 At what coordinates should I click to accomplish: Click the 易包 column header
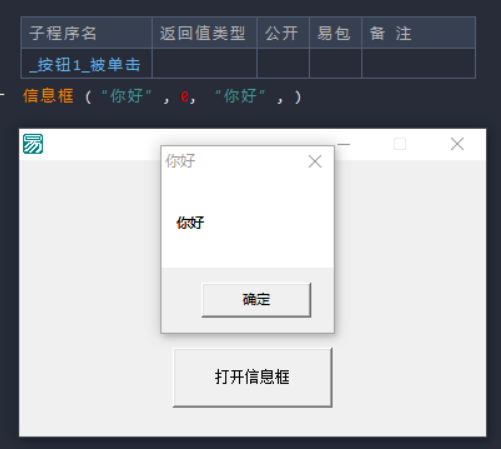tap(335, 33)
